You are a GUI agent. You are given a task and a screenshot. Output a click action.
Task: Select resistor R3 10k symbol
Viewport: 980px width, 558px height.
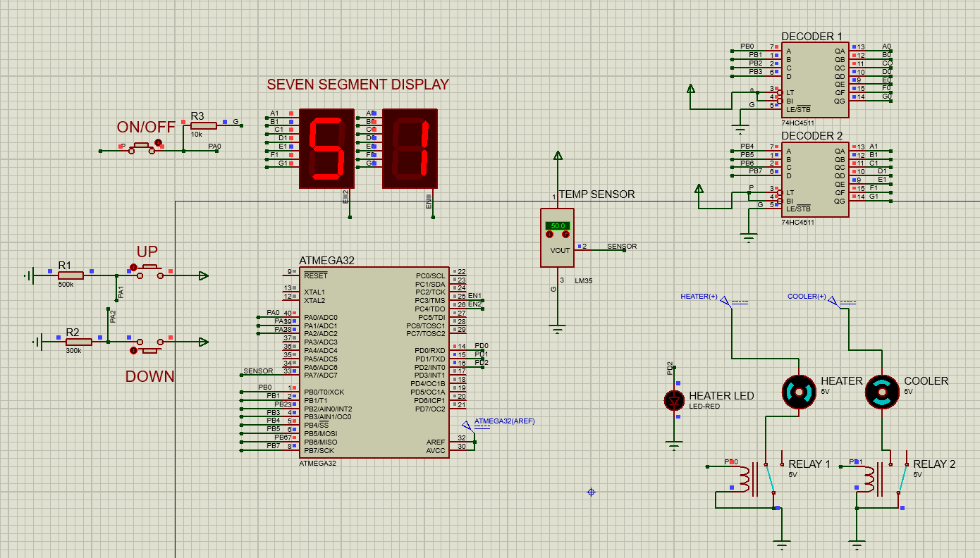click(x=203, y=125)
